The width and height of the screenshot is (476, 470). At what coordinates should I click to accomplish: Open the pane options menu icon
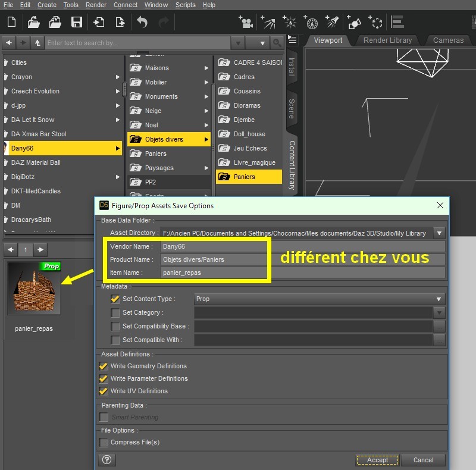(292, 39)
